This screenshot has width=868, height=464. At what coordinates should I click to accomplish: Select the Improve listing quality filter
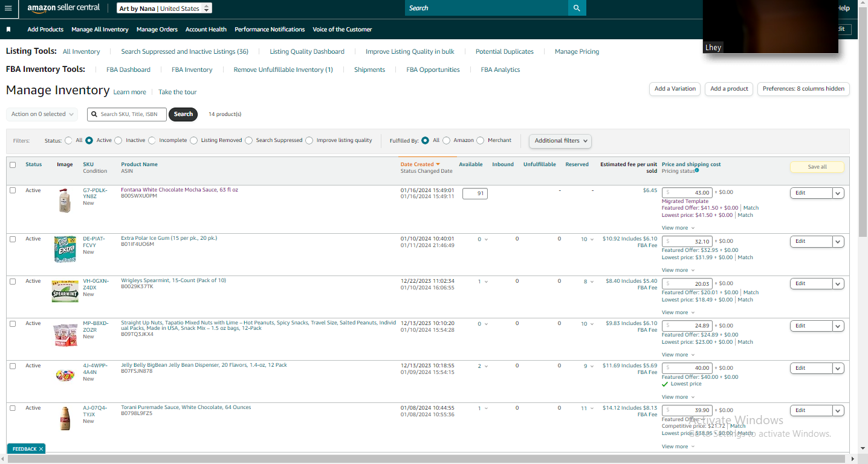(x=309, y=140)
